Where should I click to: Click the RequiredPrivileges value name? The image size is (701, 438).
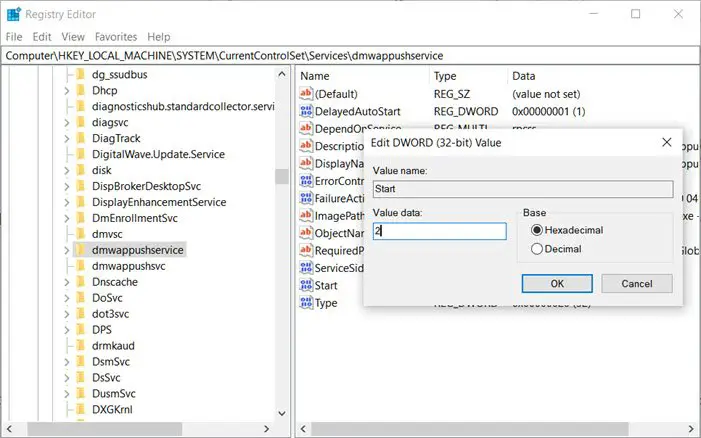click(339, 250)
